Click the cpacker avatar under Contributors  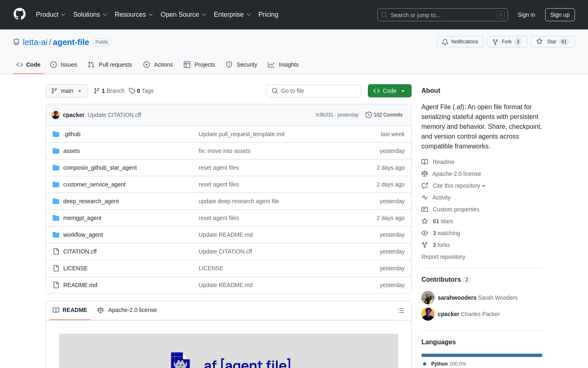click(428, 314)
